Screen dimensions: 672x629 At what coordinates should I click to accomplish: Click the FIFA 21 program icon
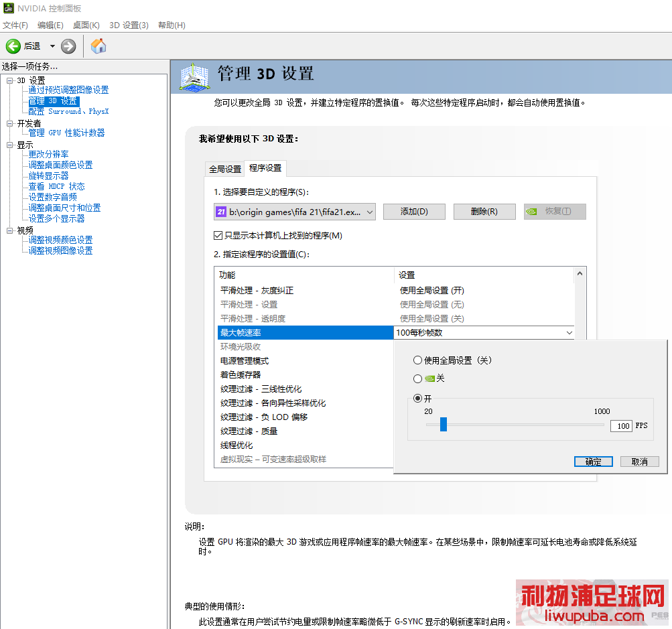click(x=221, y=212)
